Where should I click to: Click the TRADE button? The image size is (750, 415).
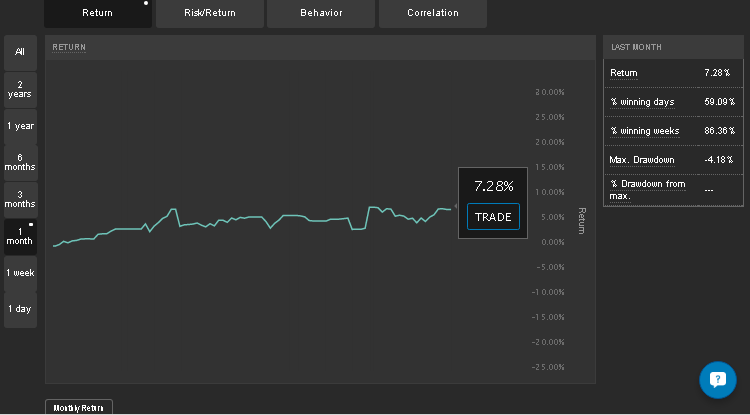coord(493,216)
